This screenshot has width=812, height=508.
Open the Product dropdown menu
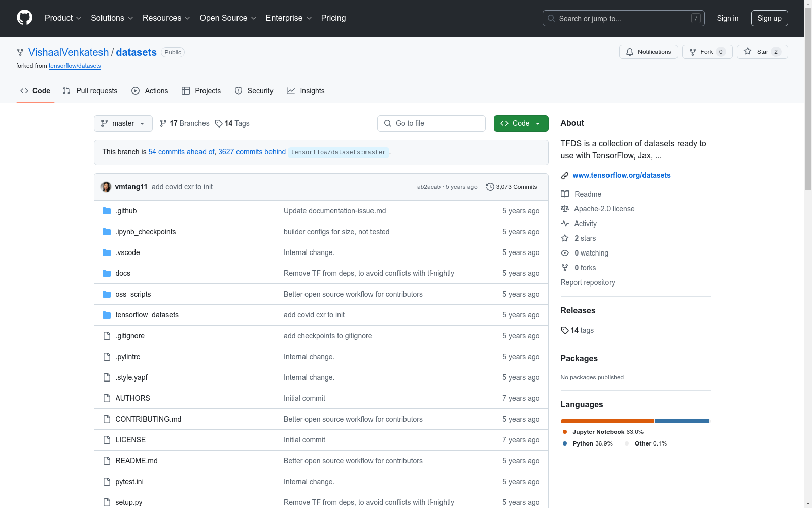[63, 18]
